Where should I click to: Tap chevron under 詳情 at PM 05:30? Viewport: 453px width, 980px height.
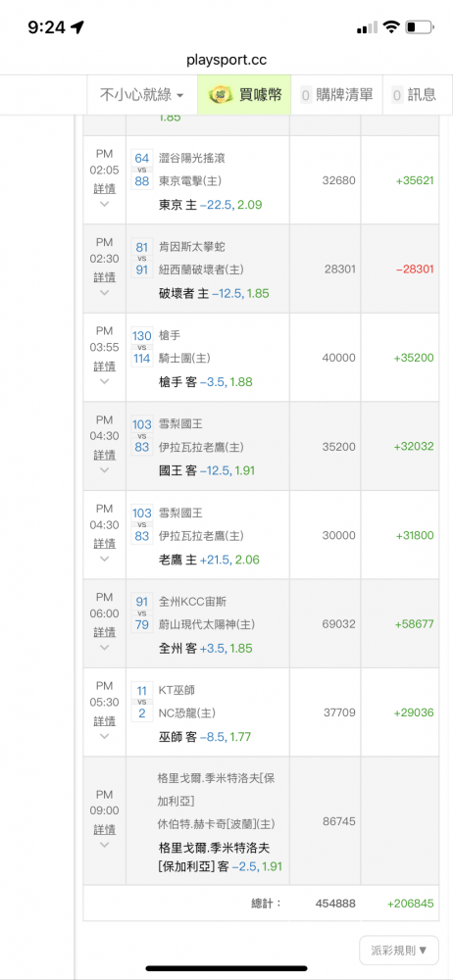click(x=105, y=736)
